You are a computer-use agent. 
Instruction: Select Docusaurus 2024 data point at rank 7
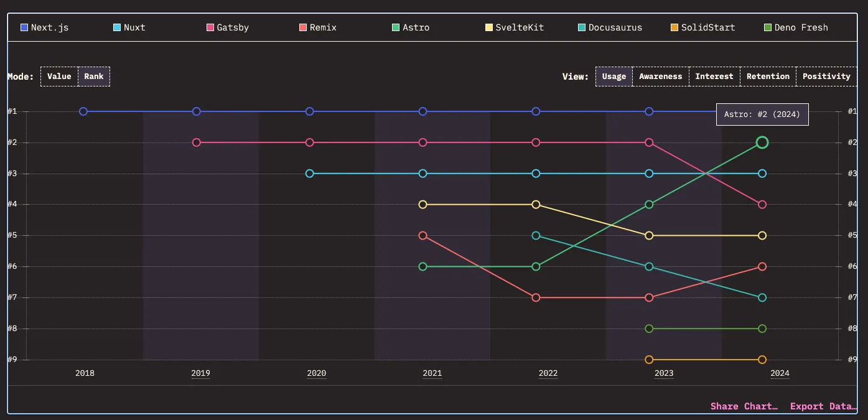pyautogui.click(x=762, y=297)
